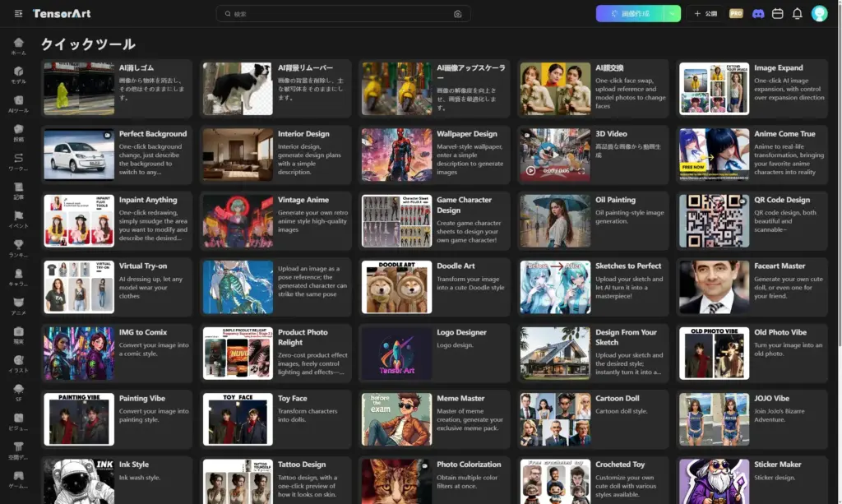The height and width of the screenshot is (504, 842).
Task: Go to イベント (Events) in the sidebar
Action: click(x=18, y=220)
